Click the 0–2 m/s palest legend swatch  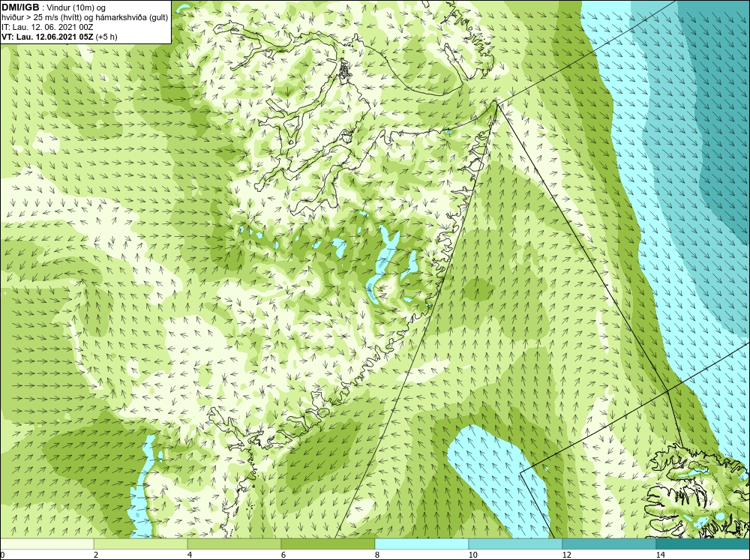click(46, 544)
